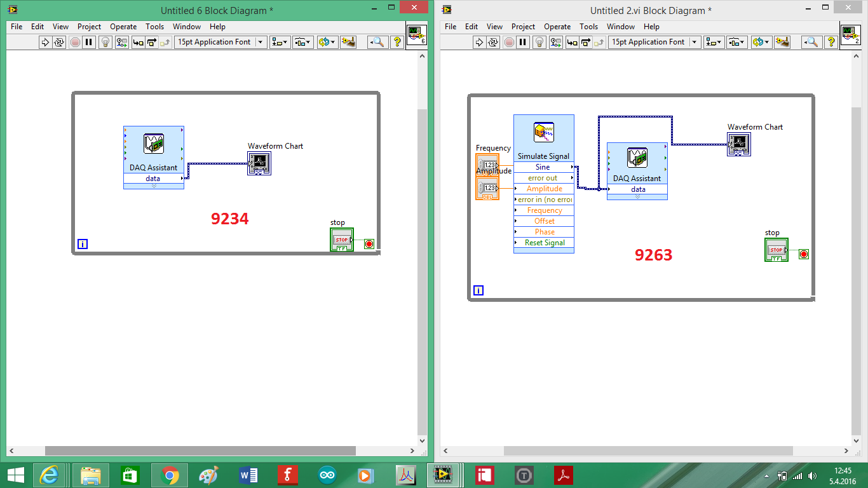868x488 pixels.
Task: Click Clean Up Diagram in Untitled 2.vi
Action: click(x=782, y=42)
